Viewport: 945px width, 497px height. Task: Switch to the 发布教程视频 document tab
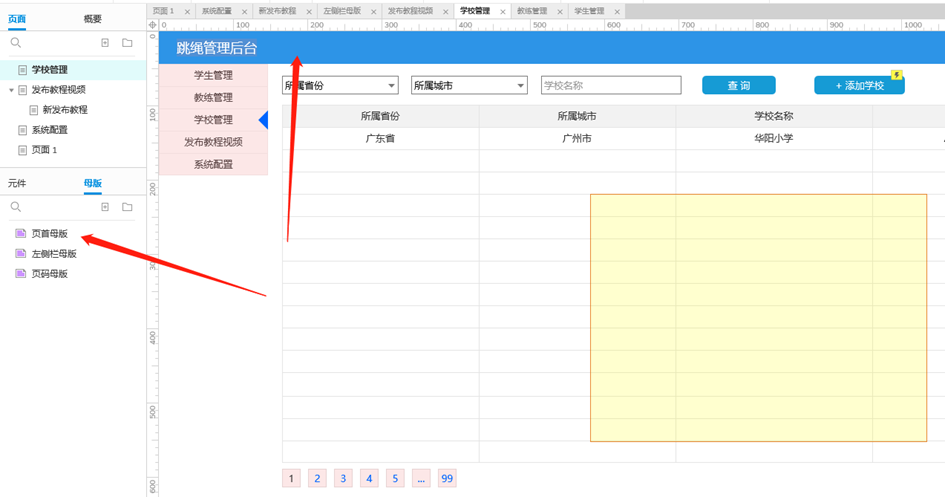coord(410,11)
